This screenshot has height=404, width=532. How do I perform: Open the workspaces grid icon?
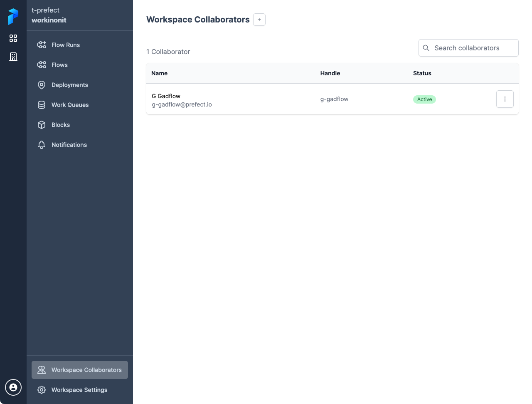13,38
